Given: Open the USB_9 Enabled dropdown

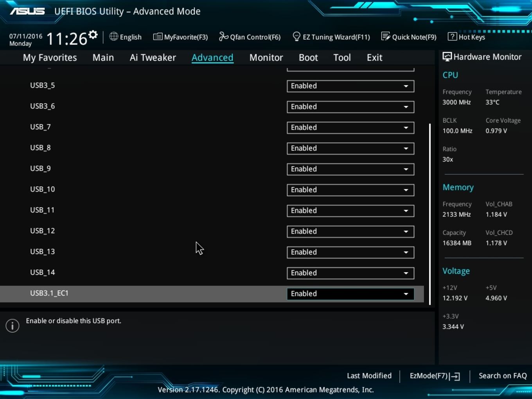Looking at the screenshot, I should (x=350, y=169).
